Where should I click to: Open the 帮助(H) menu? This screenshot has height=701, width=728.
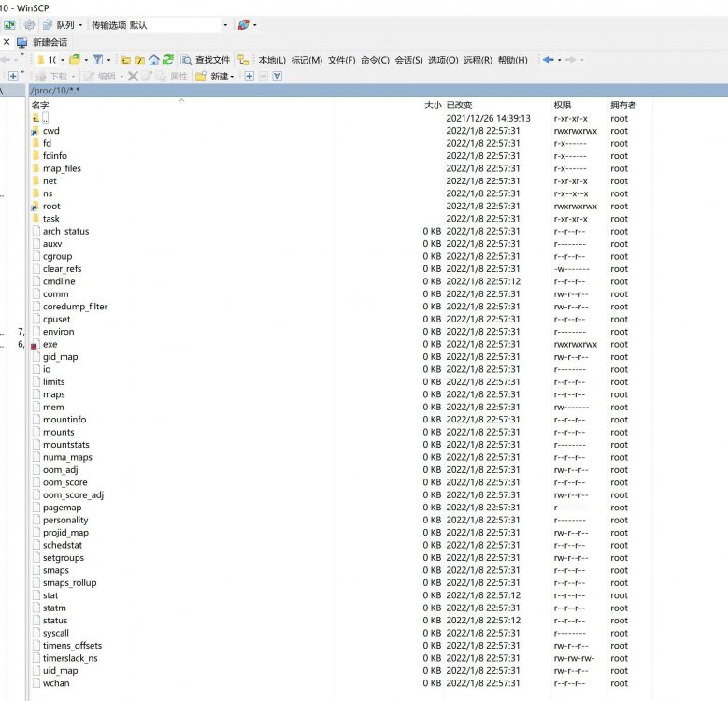point(513,61)
